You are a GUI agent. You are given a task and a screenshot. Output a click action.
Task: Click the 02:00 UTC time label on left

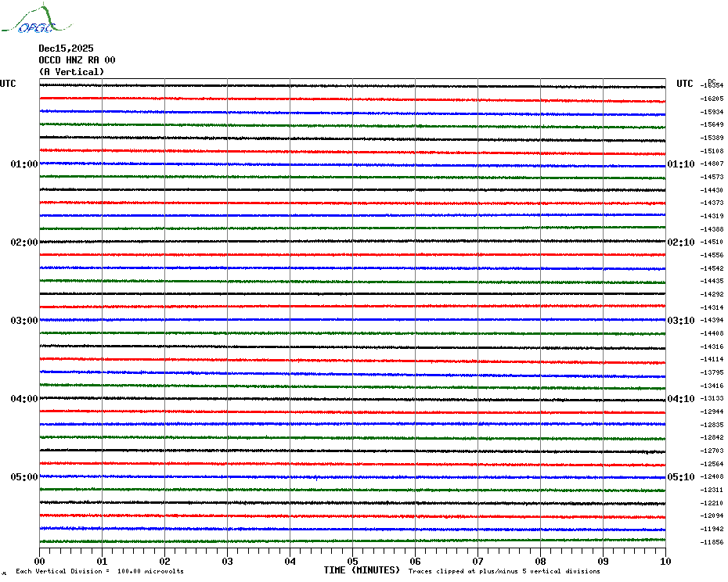pos(23,242)
